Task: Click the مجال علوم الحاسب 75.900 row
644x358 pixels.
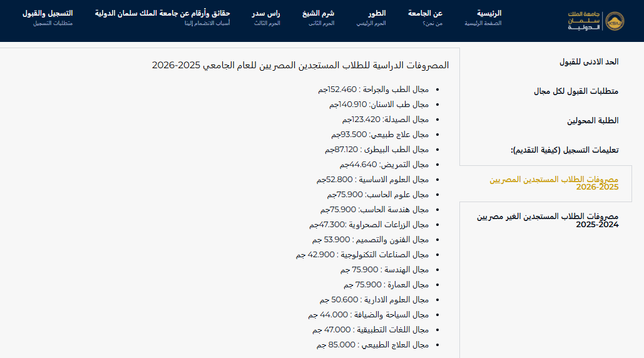Action: tap(378, 195)
